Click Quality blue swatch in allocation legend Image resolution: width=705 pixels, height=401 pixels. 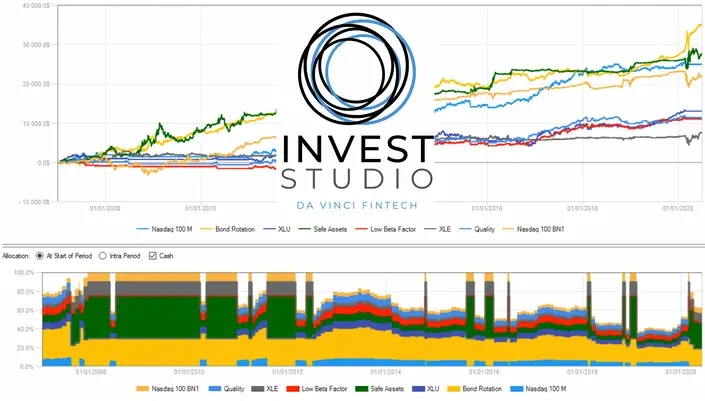(215, 389)
